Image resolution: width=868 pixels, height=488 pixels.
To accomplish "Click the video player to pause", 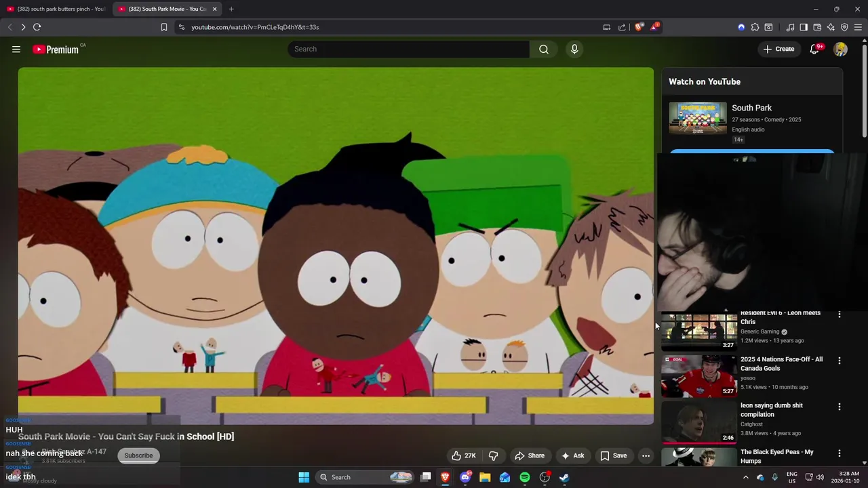I will [336, 245].
